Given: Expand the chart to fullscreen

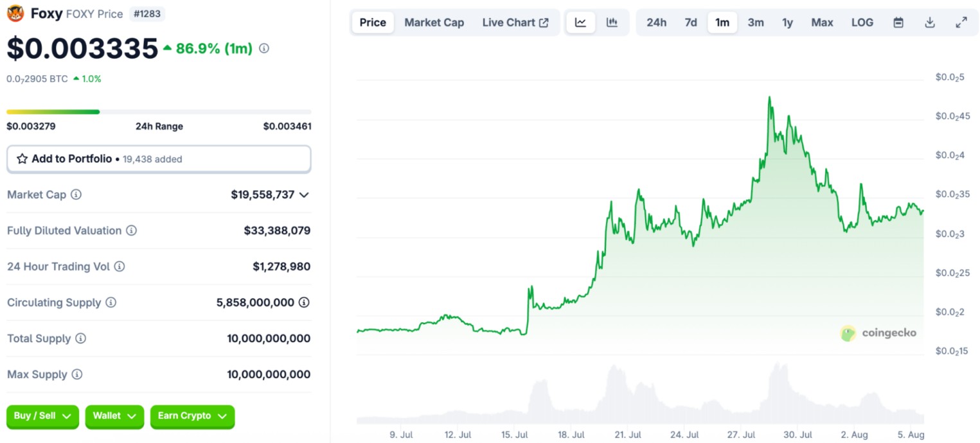Looking at the screenshot, I should [961, 22].
